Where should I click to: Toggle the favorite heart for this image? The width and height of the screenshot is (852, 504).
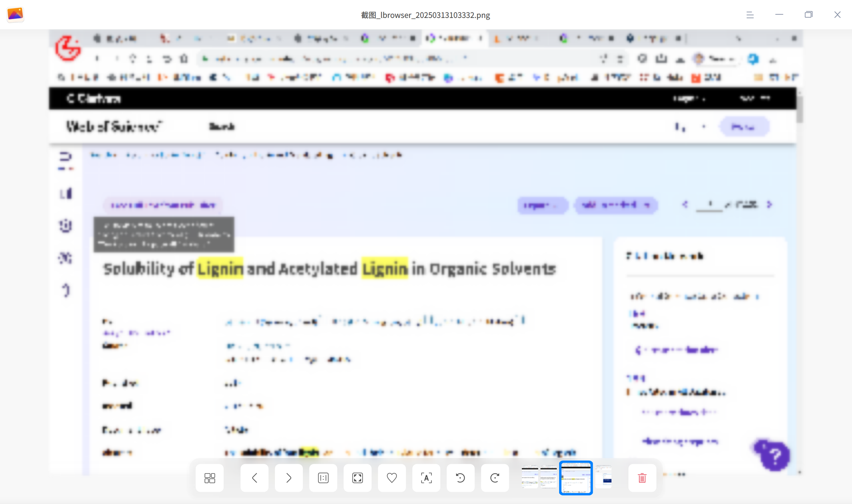point(392,478)
